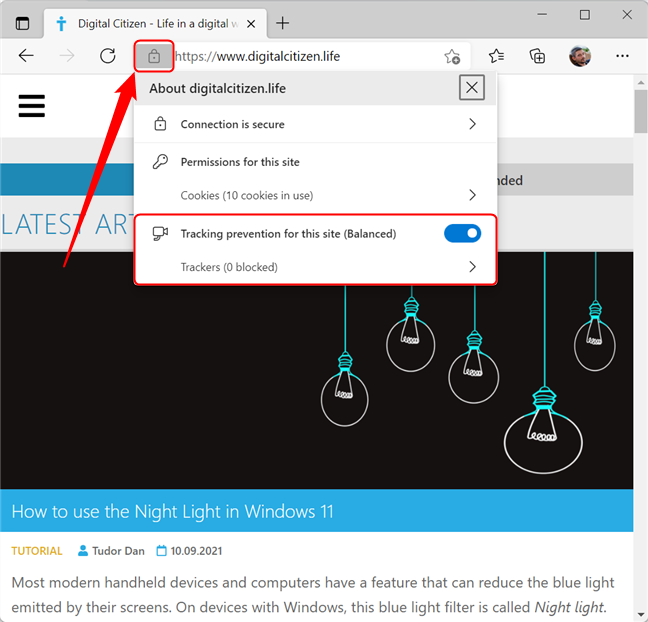This screenshot has height=622, width=648.
Task: Close the Digital Citizen tab
Action: 251,24
